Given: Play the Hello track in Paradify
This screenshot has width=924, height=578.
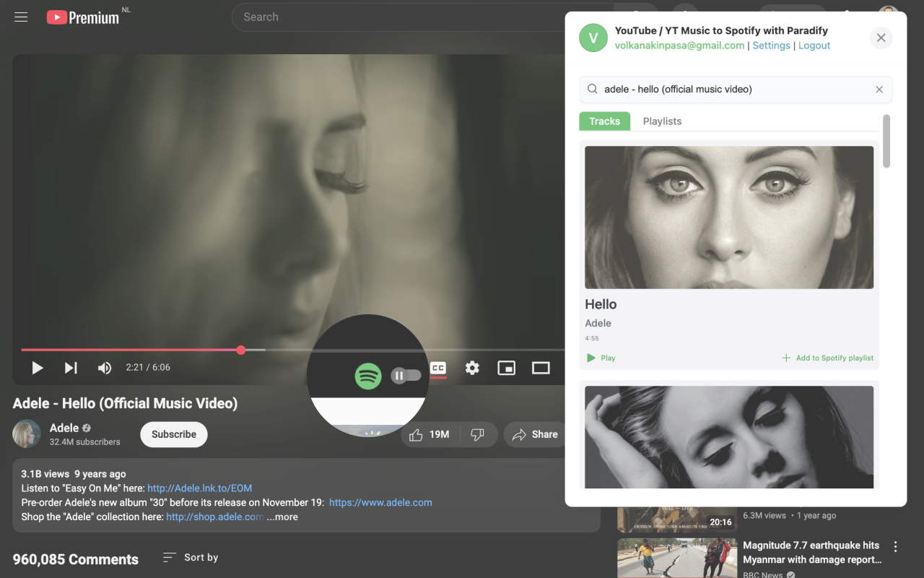Looking at the screenshot, I should click(x=601, y=358).
